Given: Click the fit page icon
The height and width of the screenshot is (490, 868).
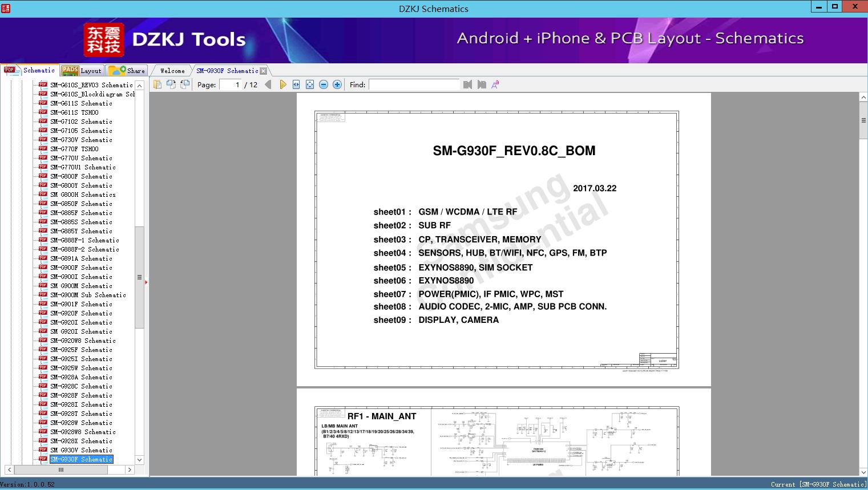Looking at the screenshot, I should 310,84.
